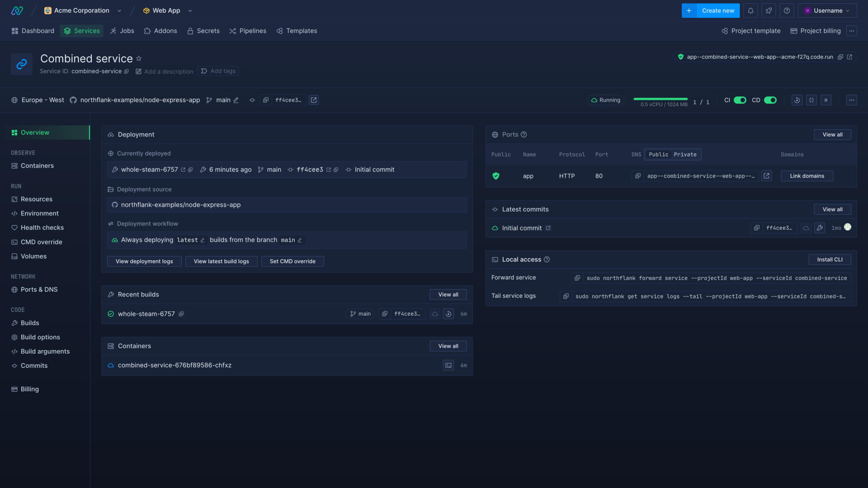Open the notifications bell
The height and width of the screenshot is (488, 868).
coord(750,10)
